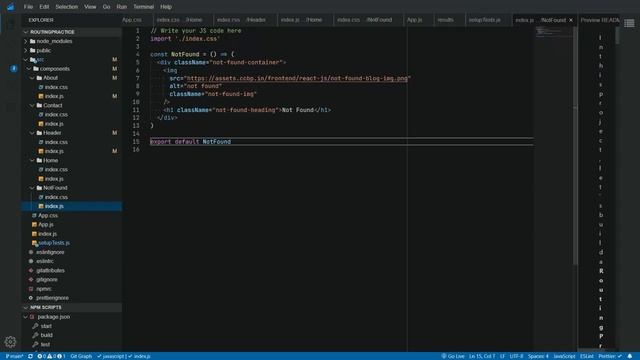The width and height of the screenshot is (640, 360).
Task: Open index.js inside the About folder
Action: 54,96
